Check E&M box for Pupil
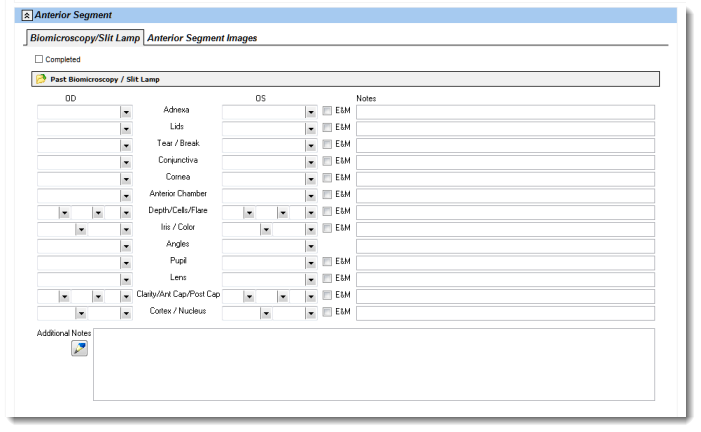Image resolution: width=701 pixels, height=432 pixels. pos(327,262)
